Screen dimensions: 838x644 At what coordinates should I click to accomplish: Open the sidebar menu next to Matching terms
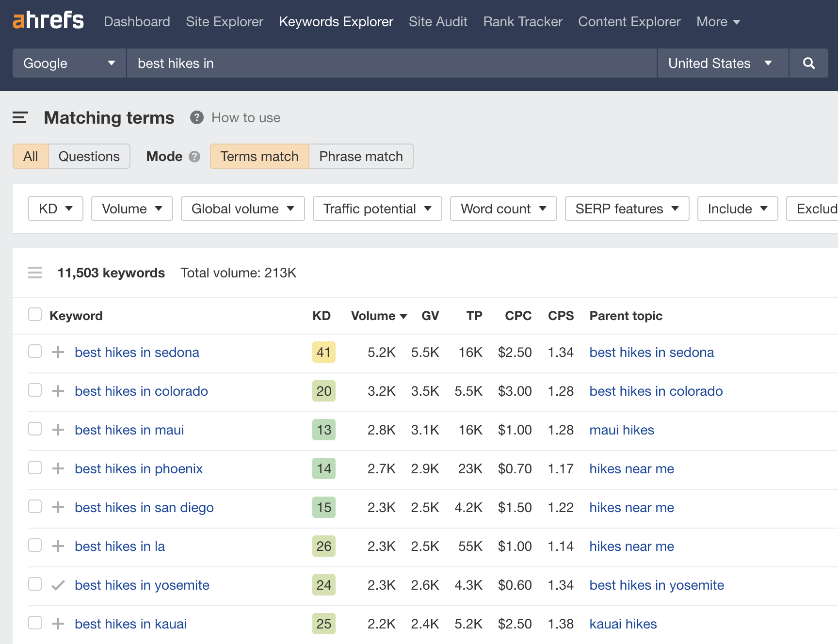[x=20, y=117]
